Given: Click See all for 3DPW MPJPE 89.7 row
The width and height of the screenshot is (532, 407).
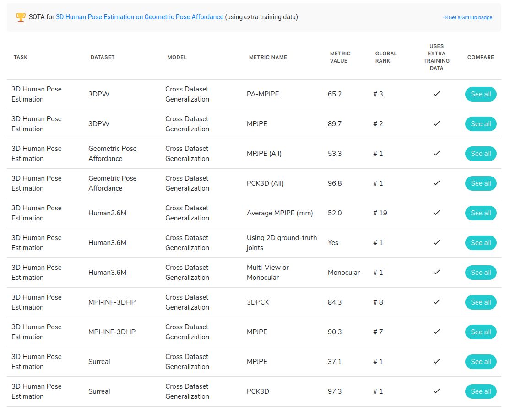Looking at the screenshot, I should point(480,124).
